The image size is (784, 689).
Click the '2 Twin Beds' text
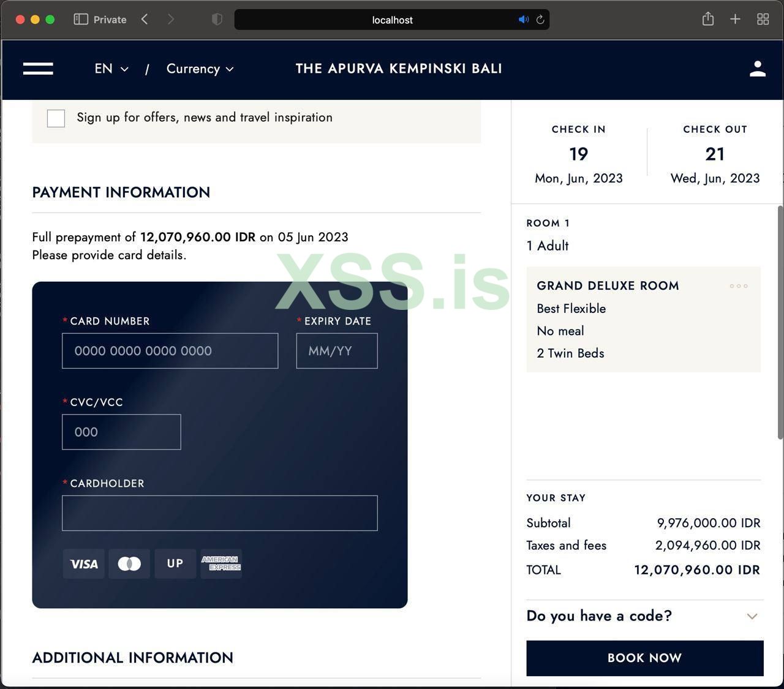click(x=571, y=353)
